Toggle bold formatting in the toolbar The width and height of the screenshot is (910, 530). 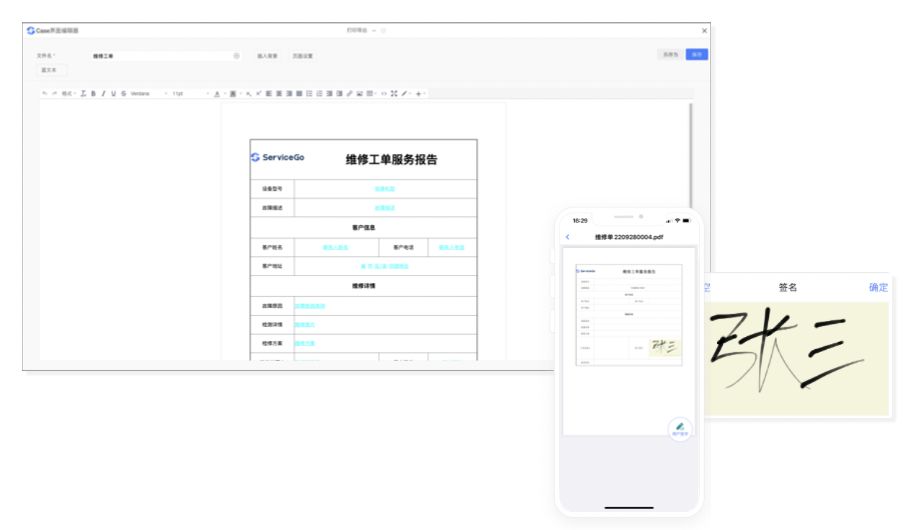pos(93,93)
